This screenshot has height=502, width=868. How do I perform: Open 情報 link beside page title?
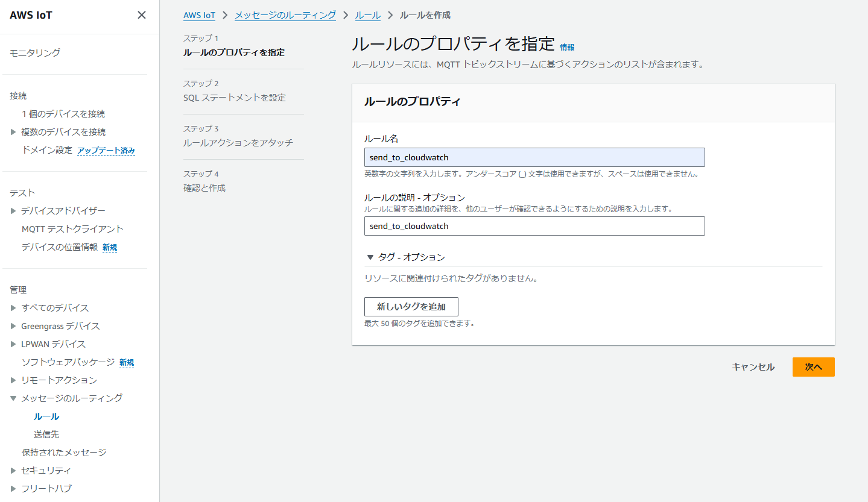point(567,47)
